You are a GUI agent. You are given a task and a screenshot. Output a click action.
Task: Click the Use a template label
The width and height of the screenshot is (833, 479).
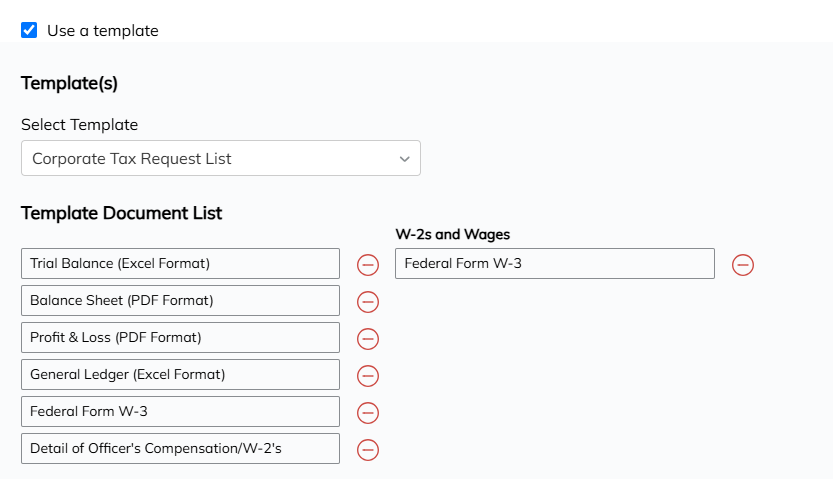pyautogui.click(x=103, y=31)
